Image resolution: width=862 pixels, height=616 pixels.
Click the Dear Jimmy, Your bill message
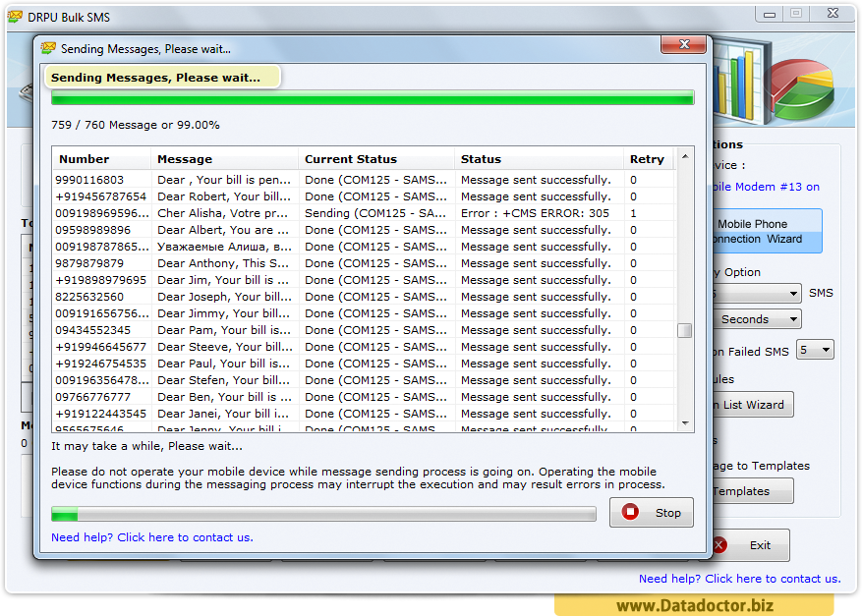point(224,313)
